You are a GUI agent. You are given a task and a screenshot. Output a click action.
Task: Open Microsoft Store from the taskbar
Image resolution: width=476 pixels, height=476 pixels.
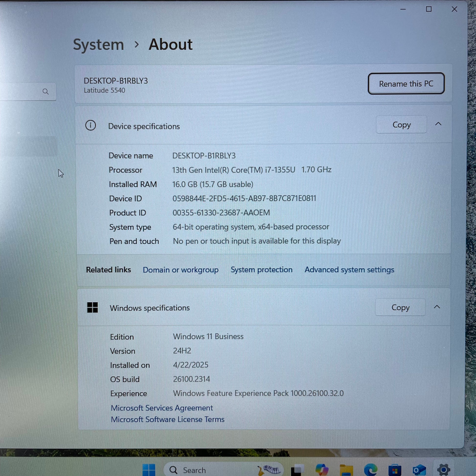pos(395,470)
